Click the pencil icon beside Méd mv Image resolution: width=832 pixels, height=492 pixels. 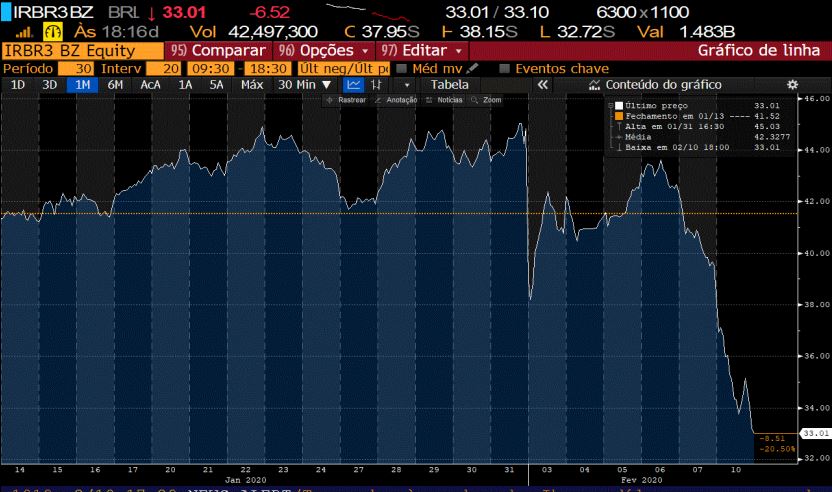(x=472, y=68)
